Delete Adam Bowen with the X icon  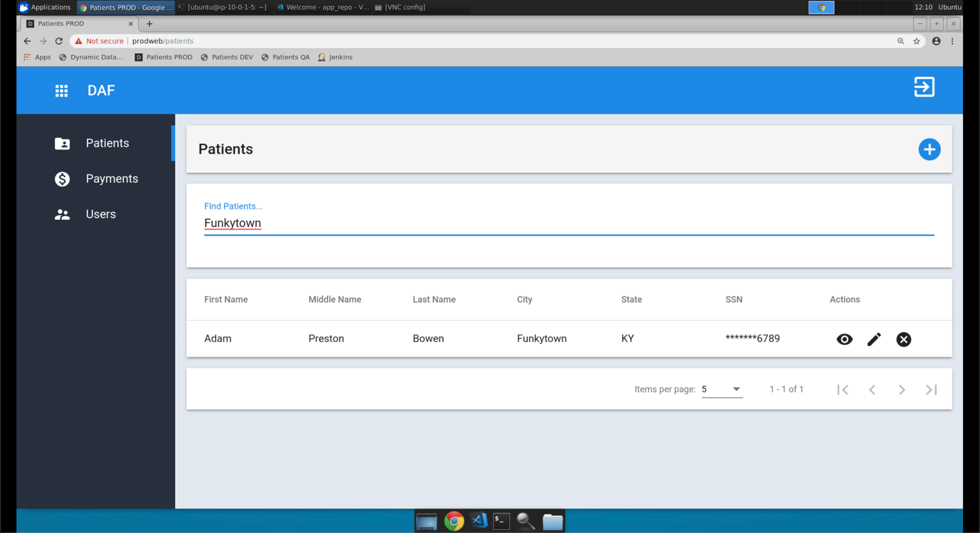click(904, 339)
